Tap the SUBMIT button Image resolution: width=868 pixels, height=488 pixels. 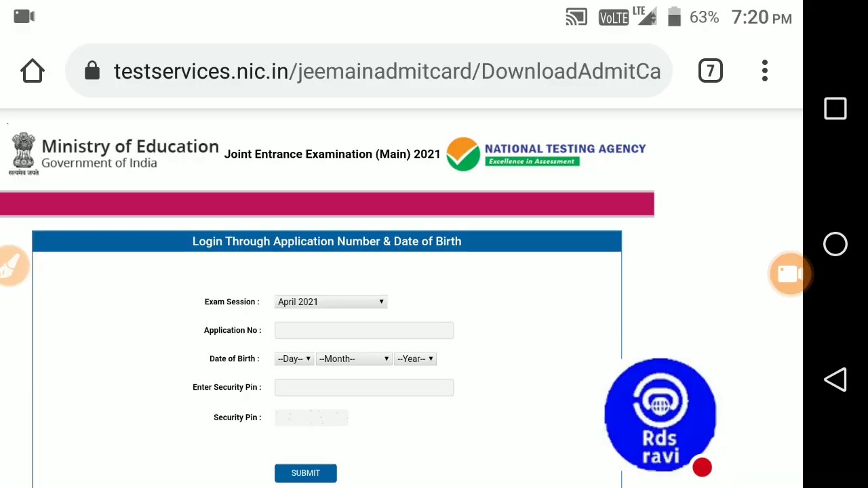(x=306, y=473)
